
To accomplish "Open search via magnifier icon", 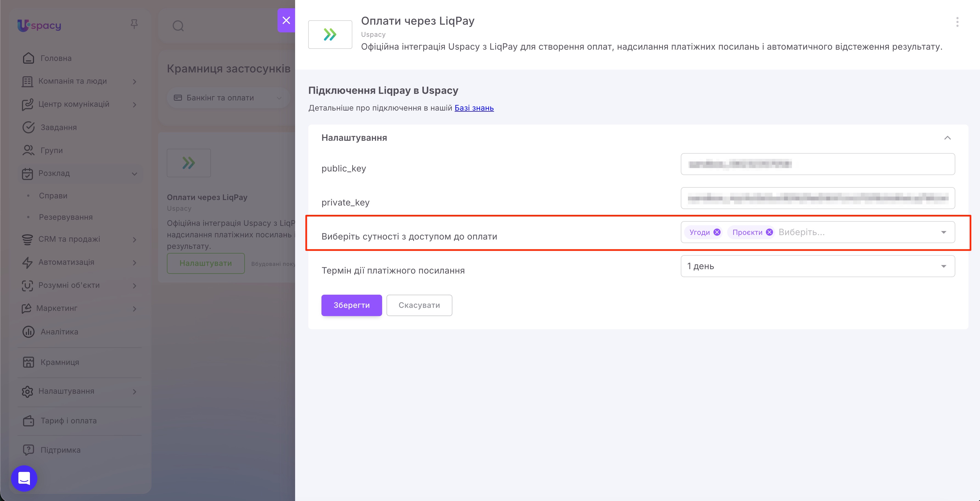I will [178, 26].
